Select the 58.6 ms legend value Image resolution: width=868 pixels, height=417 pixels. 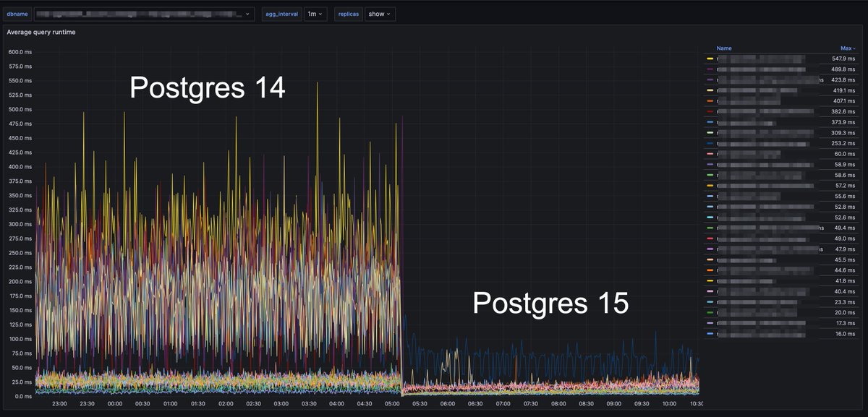pyautogui.click(x=846, y=175)
